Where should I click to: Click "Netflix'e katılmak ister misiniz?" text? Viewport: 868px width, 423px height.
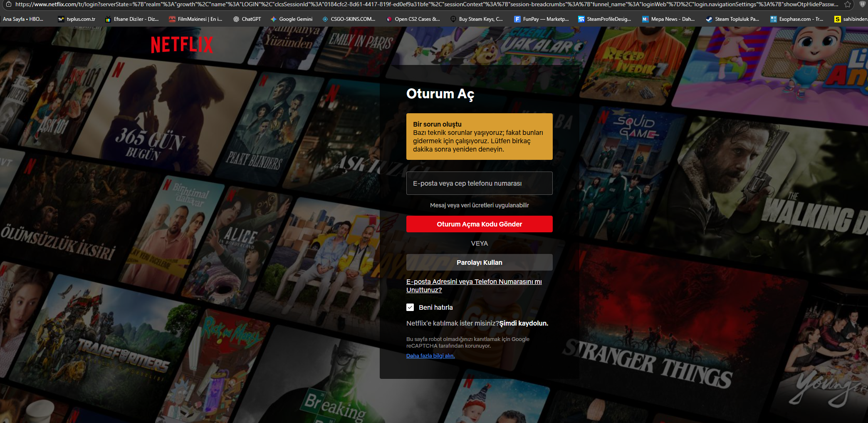pyautogui.click(x=453, y=323)
